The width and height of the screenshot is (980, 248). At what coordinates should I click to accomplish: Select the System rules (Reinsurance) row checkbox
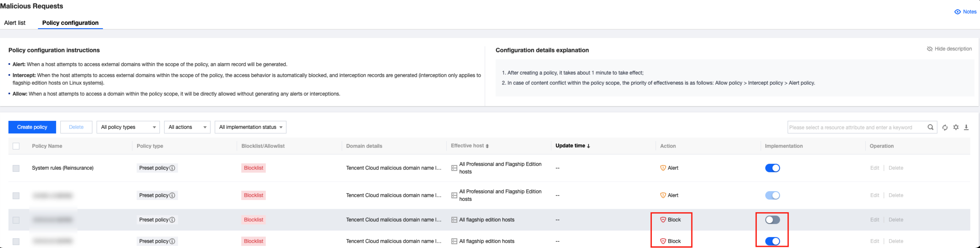pos(16,168)
